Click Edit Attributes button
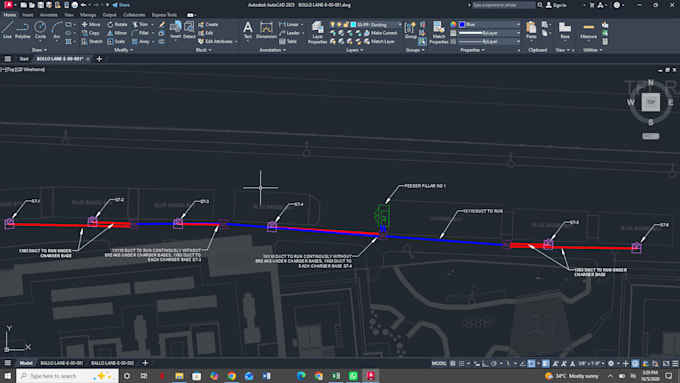This screenshot has width=680, height=383. pos(218,42)
